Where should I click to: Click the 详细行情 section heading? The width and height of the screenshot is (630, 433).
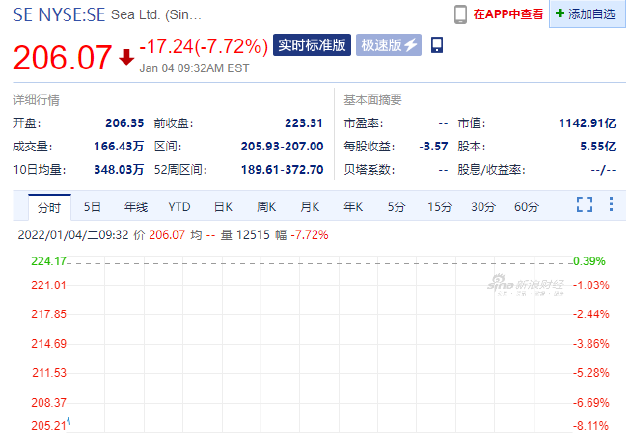pyautogui.click(x=36, y=100)
